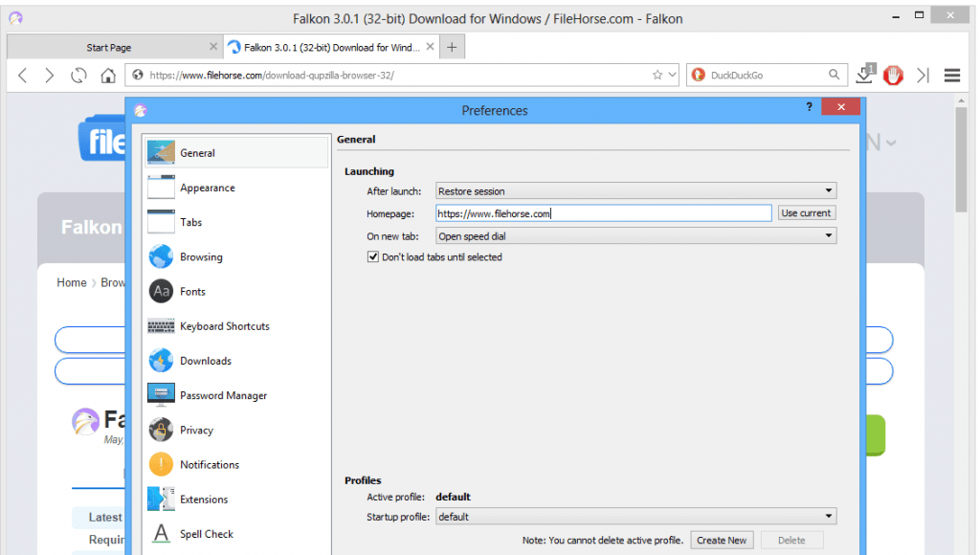980x555 pixels.
Task: Click the sidebar toggle arrow icon
Action: click(x=924, y=76)
